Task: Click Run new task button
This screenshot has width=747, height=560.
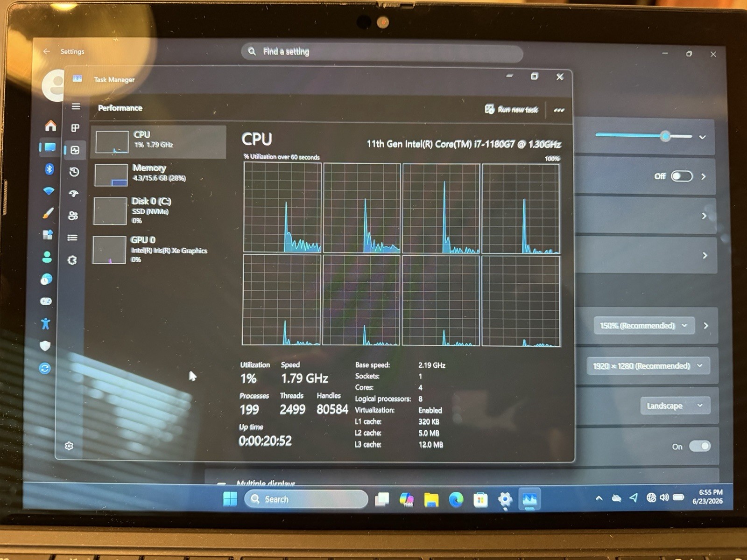Action: coord(511,109)
